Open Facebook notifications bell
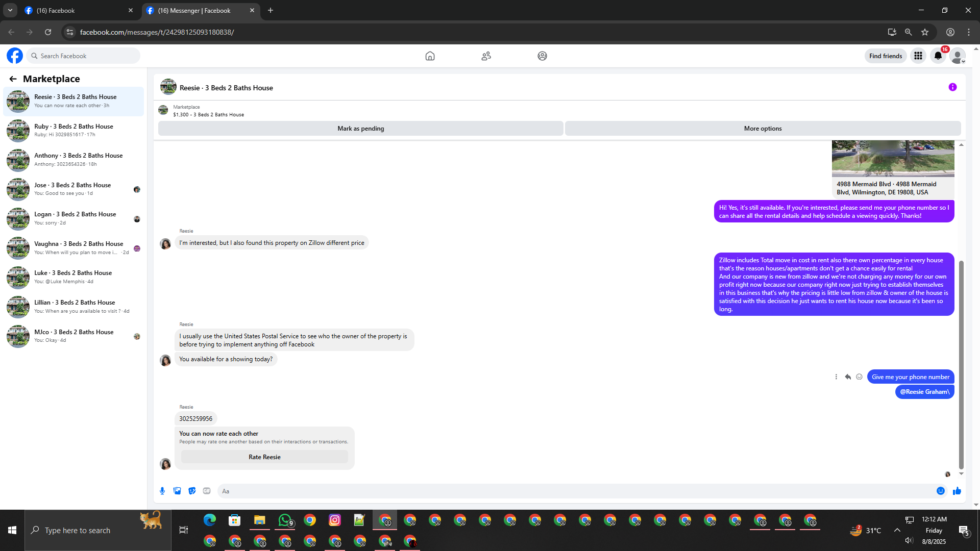The image size is (980, 551). click(938, 56)
